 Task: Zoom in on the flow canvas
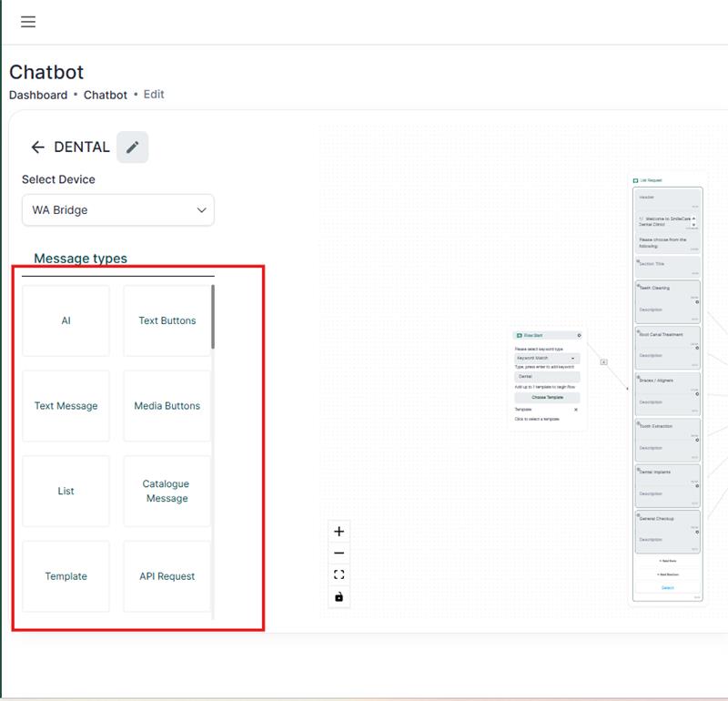[339, 532]
